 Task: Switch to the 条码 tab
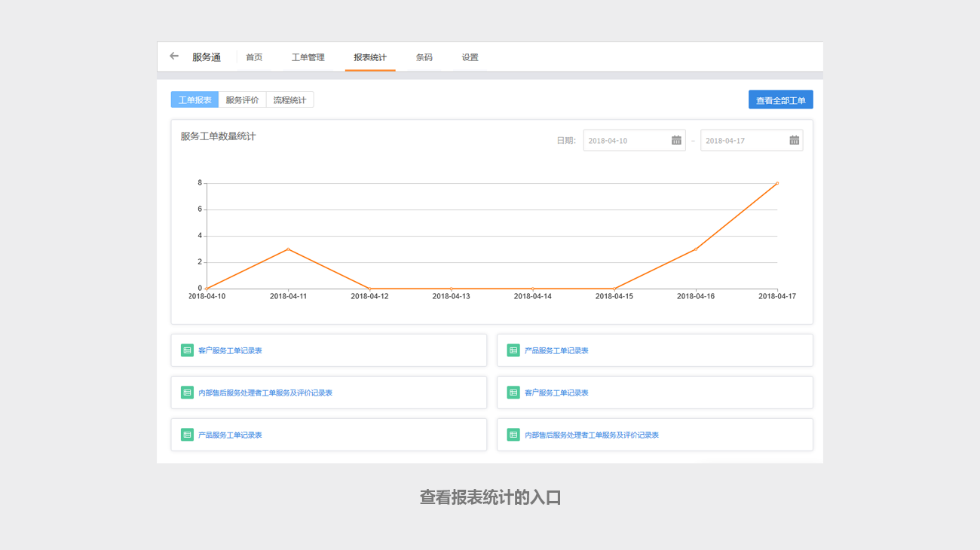(424, 57)
